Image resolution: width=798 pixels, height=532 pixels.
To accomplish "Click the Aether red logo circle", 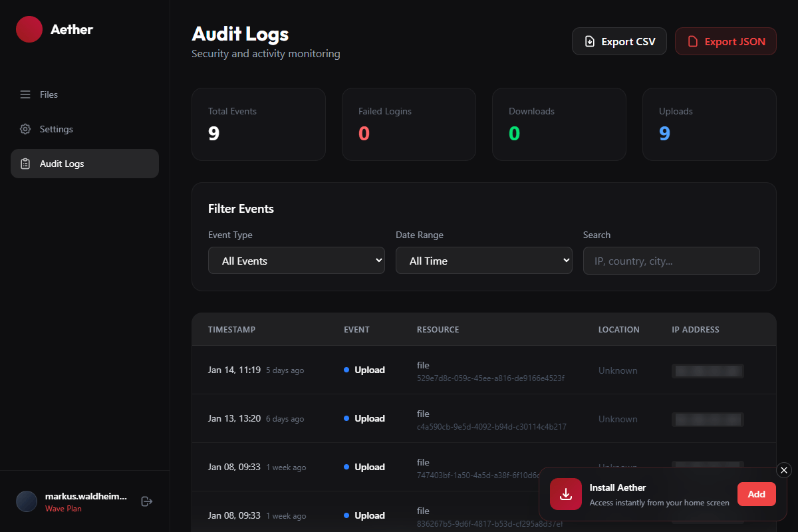I will [29, 29].
